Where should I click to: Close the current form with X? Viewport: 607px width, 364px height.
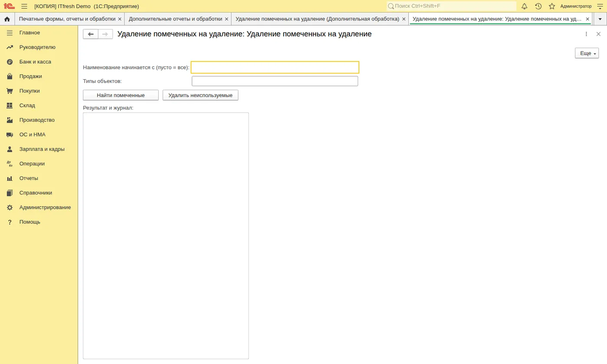tap(598, 34)
